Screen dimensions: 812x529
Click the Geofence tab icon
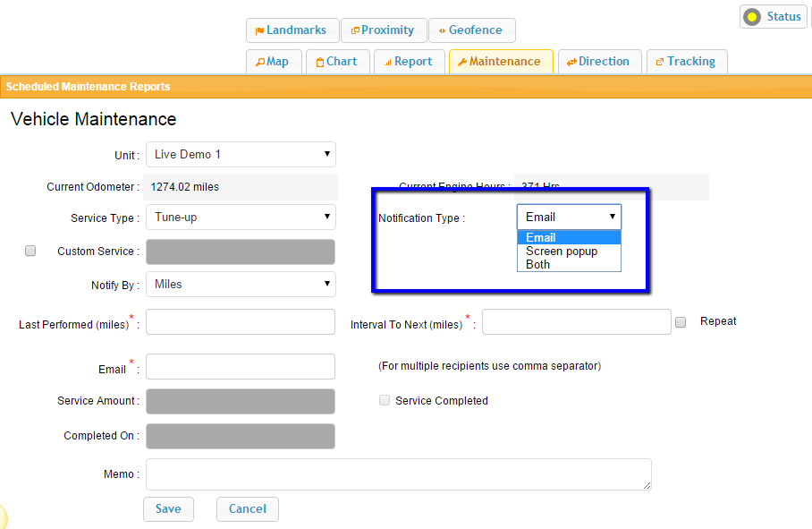click(x=442, y=30)
